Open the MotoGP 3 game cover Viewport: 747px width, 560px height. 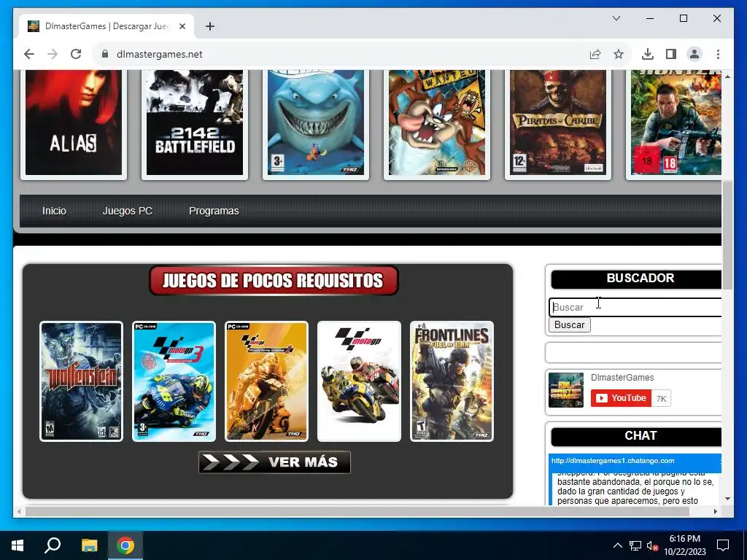[174, 381]
